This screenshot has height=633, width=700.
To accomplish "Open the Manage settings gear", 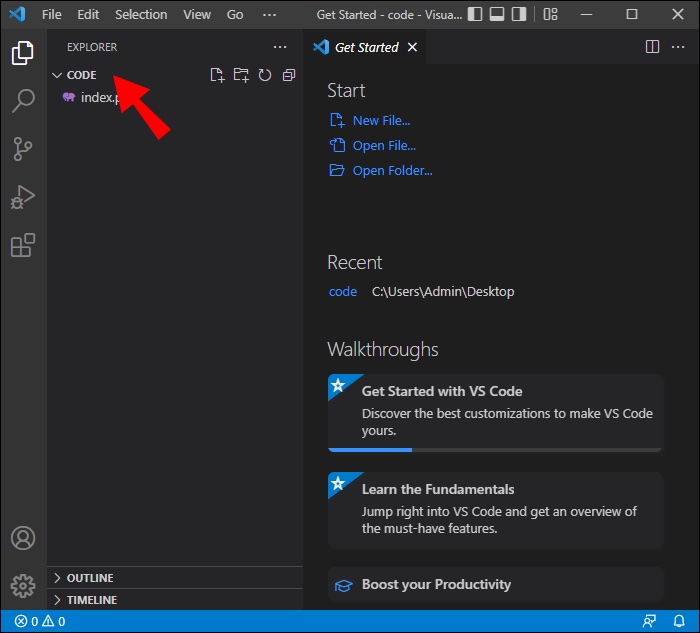I will click(x=23, y=585).
